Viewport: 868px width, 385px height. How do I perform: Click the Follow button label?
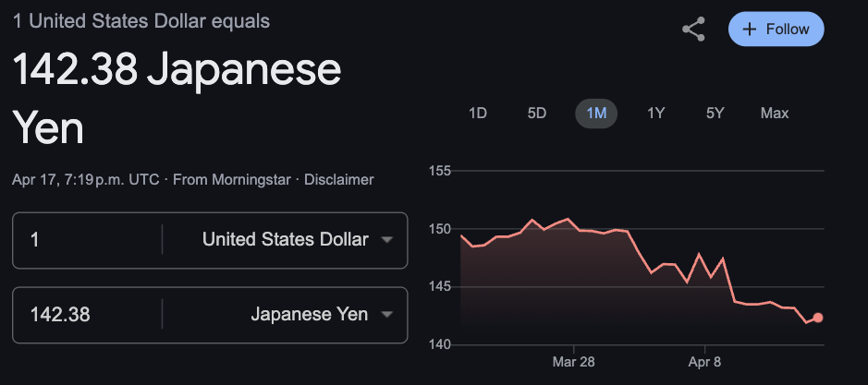pyautogui.click(x=788, y=30)
